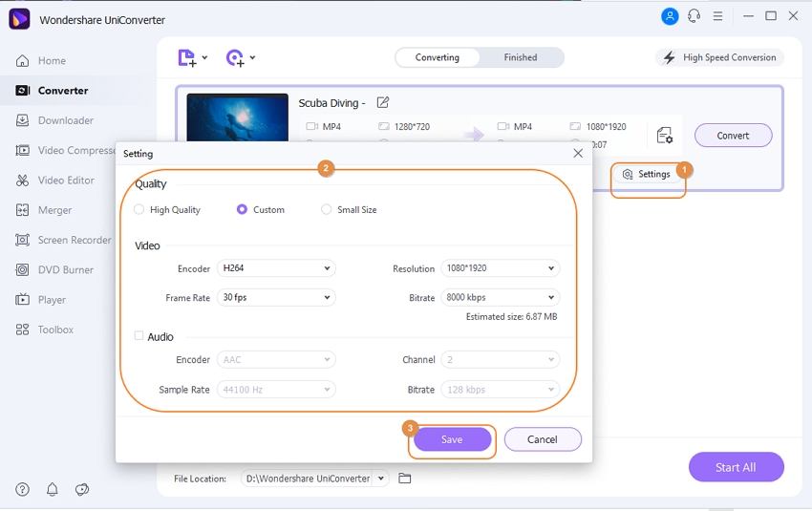Open the File Location path dropdown
The height and width of the screenshot is (511, 812).
pyautogui.click(x=380, y=479)
